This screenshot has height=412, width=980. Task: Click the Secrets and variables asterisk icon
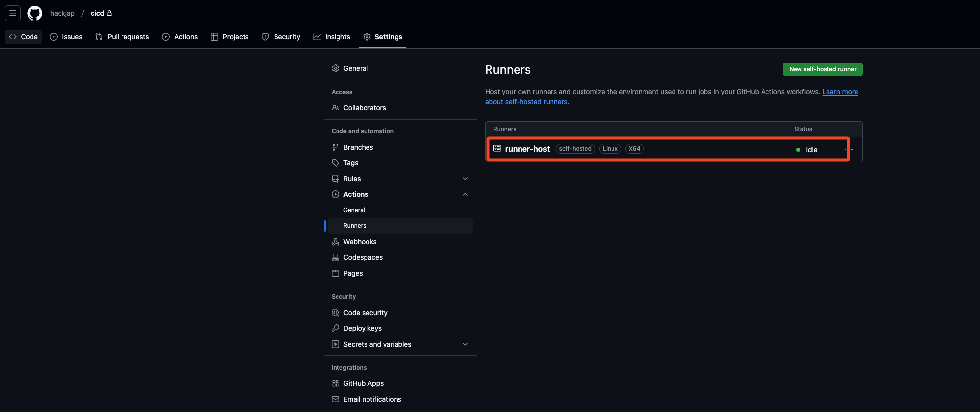coord(336,344)
